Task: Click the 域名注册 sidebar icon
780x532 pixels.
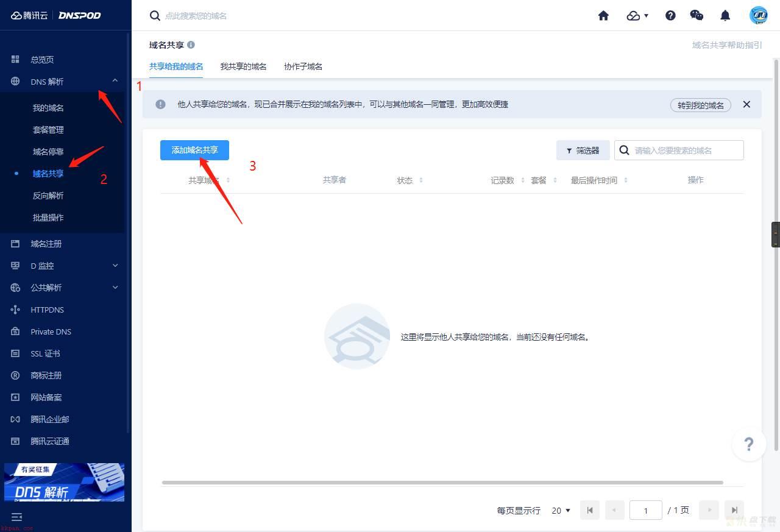Action: point(15,244)
